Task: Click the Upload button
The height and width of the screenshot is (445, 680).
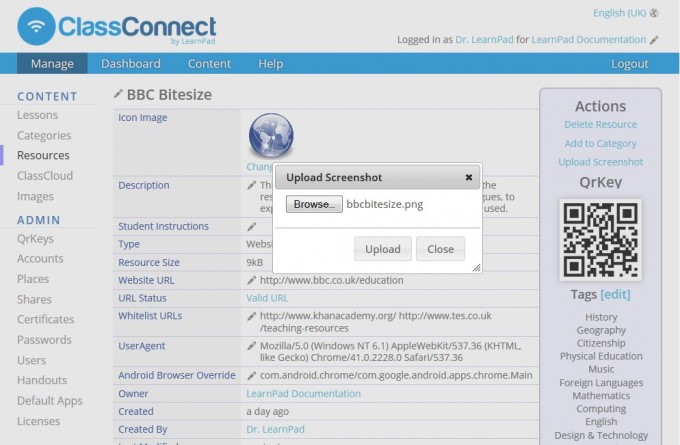Action: [382, 249]
